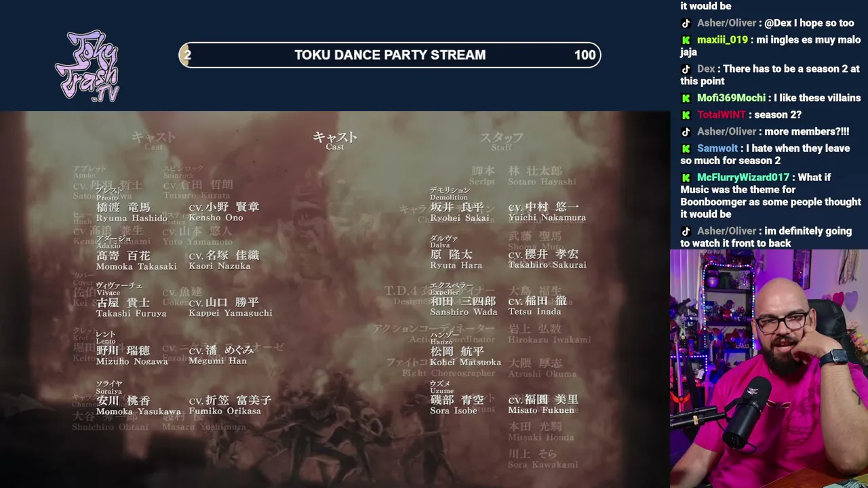Click the credit name 'Fumiko Orikasa'
The height and width of the screenshot is (488, 868).
224,411
